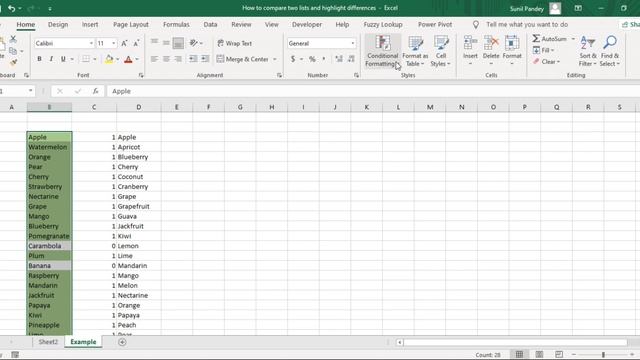Switch to Normal view in status bar
This screenshot has width=640, height=360.
[519, 355]
